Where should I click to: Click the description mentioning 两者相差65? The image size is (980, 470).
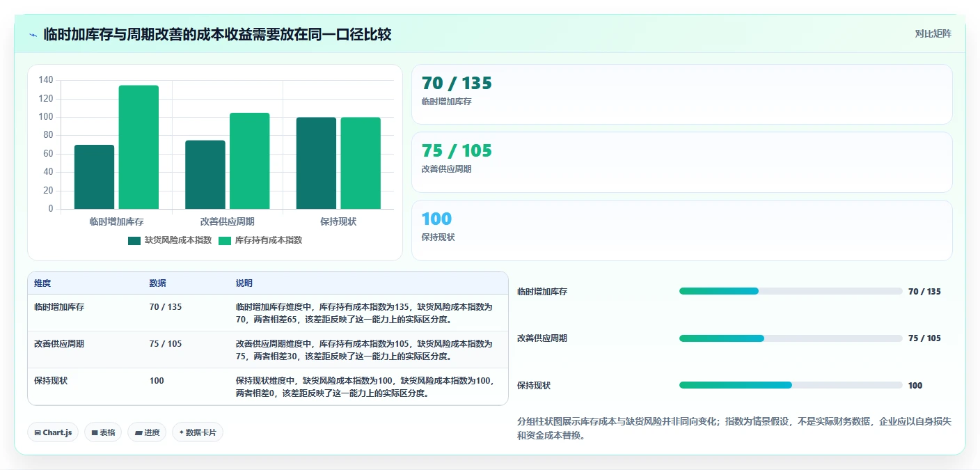[x=364, y=313]
